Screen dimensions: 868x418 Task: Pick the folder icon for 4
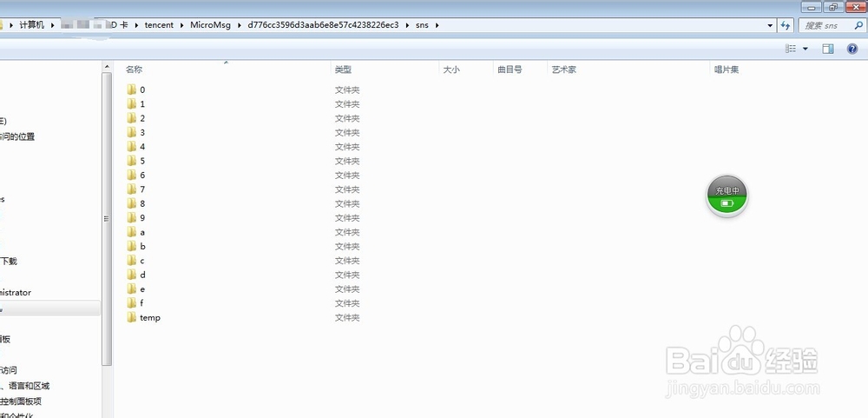point(131,146)
